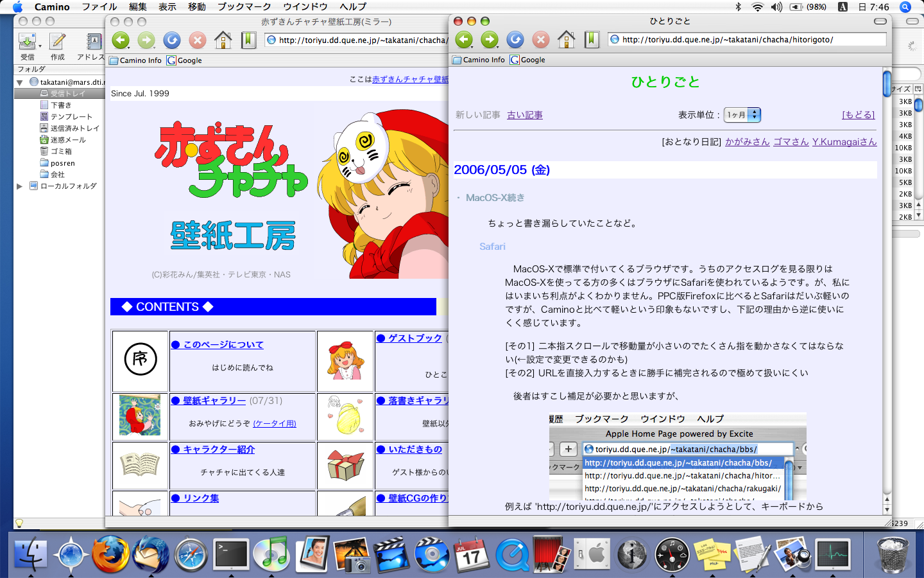Open ウインドウ menu
The width and height of the screenshot is (924, 578).
tap(305, 7)
